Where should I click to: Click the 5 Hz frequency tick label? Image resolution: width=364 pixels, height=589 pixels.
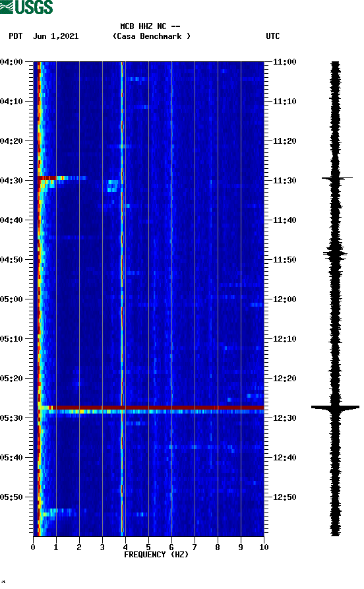148,547
